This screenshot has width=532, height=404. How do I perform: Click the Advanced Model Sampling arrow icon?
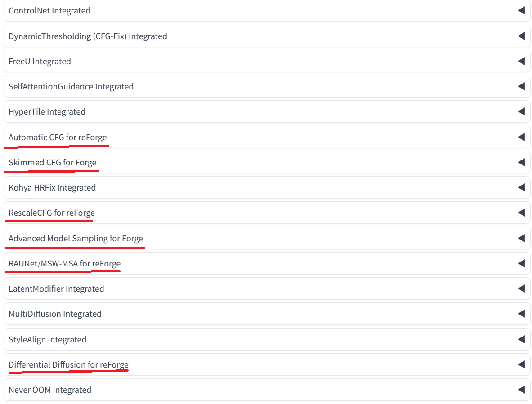521,238
